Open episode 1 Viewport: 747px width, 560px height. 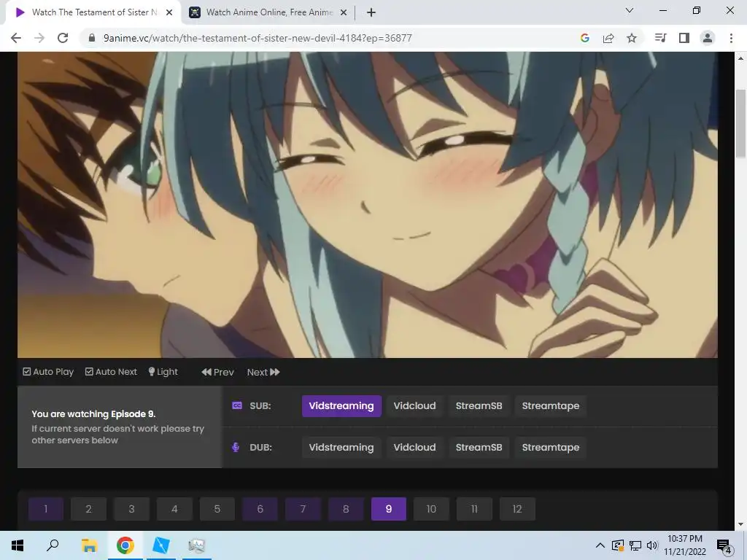coord(46,509)
